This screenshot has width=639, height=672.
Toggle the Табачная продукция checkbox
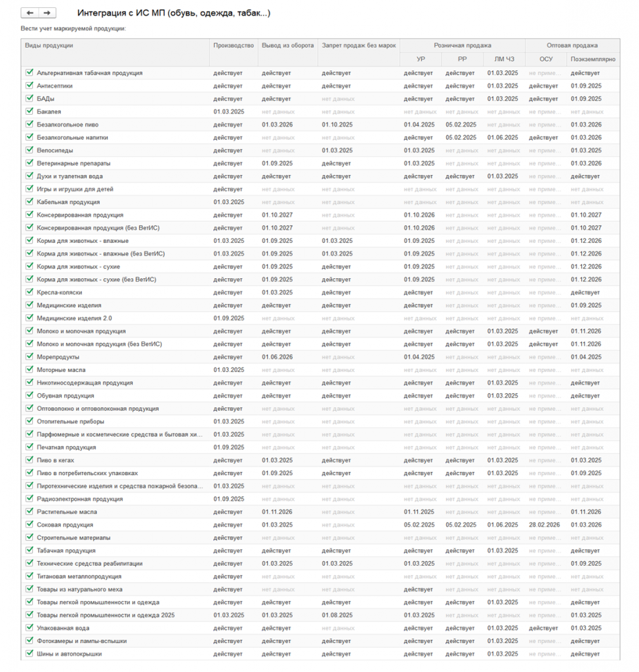[x=29, y=551]
